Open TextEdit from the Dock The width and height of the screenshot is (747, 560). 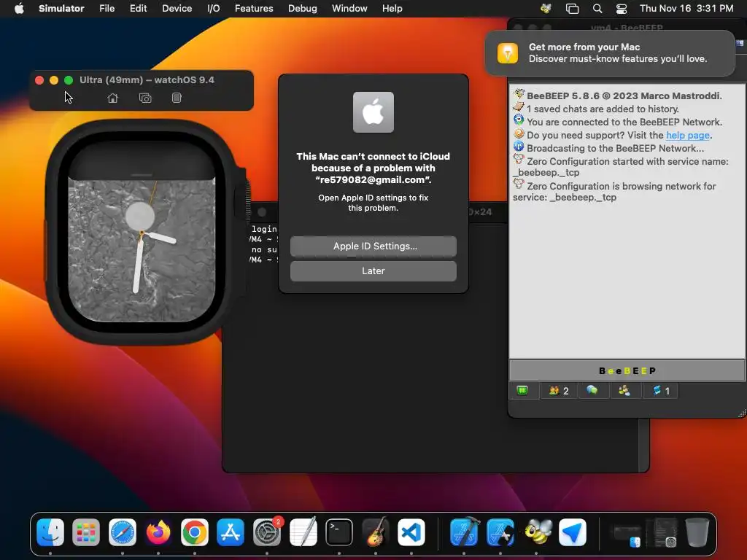[x=303, y=532]
